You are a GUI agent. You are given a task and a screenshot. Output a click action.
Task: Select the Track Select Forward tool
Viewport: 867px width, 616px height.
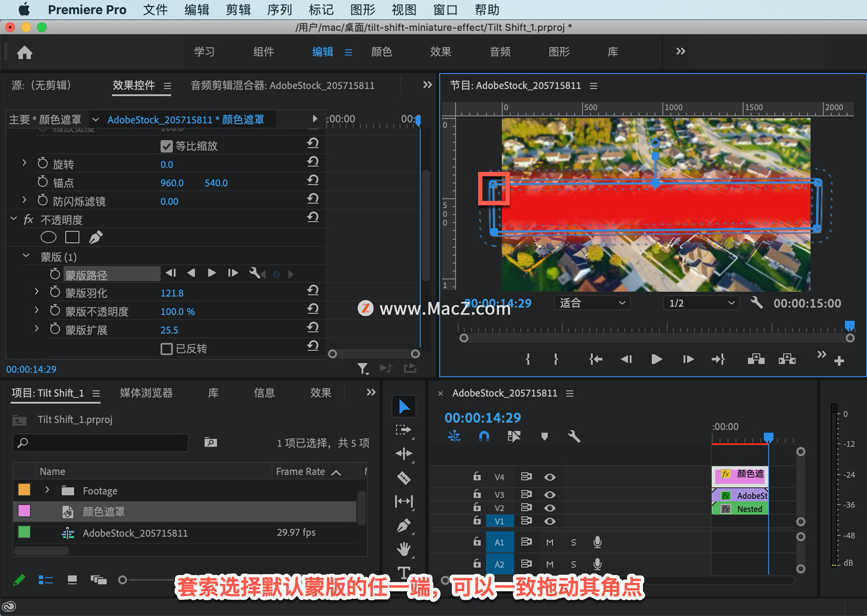(x=403, y=430)
